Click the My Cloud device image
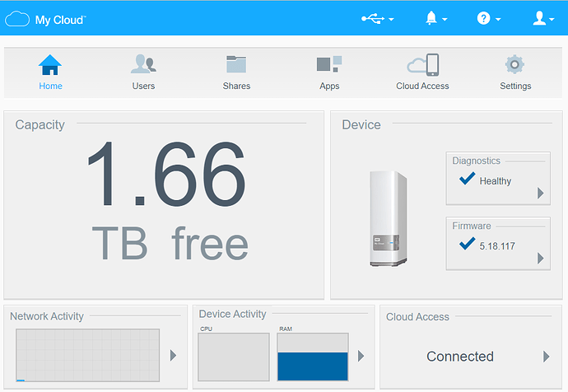Screen dimensions: 568x392 pos(389,219)
